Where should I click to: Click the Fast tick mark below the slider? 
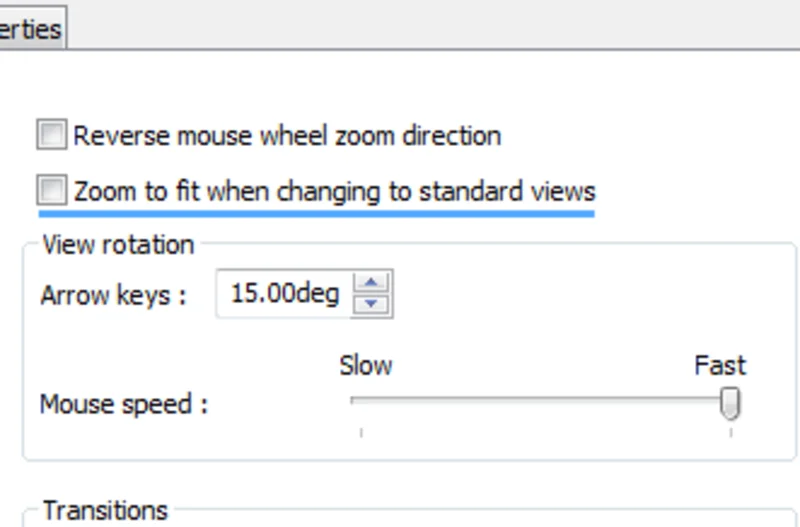[731, 432]
